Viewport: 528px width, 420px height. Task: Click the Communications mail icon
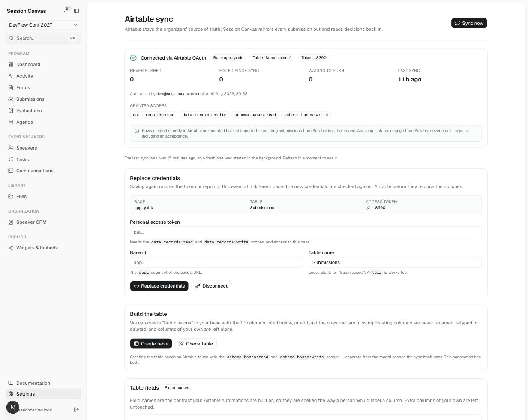[x=11, y=171]
